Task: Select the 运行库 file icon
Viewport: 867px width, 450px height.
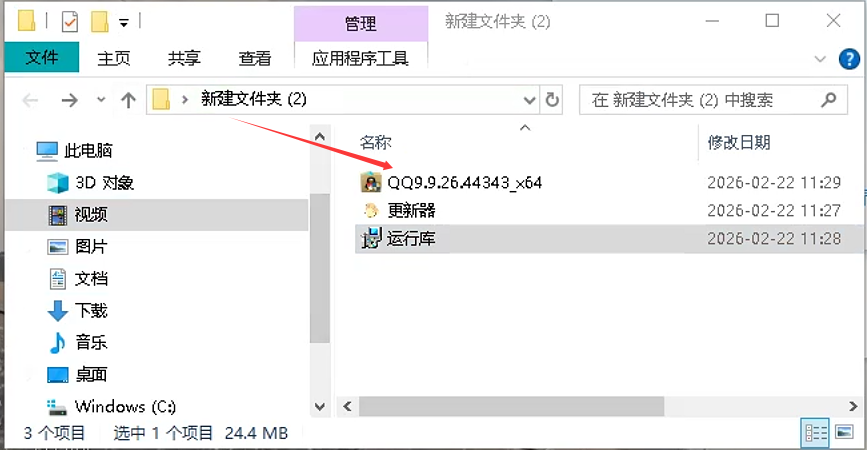Action: [371, 238]
